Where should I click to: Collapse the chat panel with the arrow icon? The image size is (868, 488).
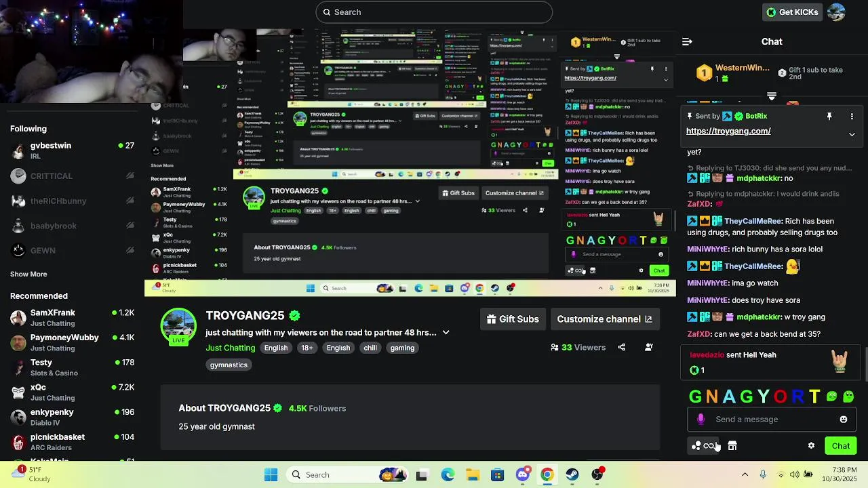(x=687, y=41)
